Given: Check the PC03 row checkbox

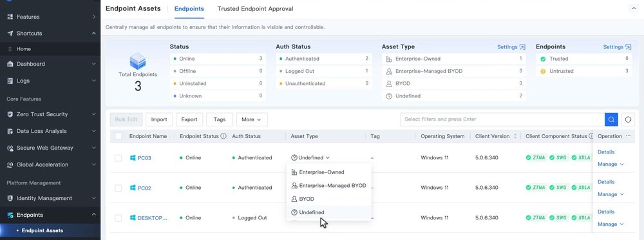Looking at the screenshot, I should pyautogui.click(x=118, y=158).
